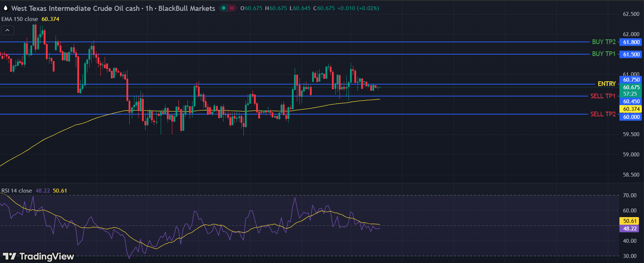Select the RSI 14 close indicator label
Image resolution: width=644 pixels, height=263 pixels.
click(x=17, y=191)
